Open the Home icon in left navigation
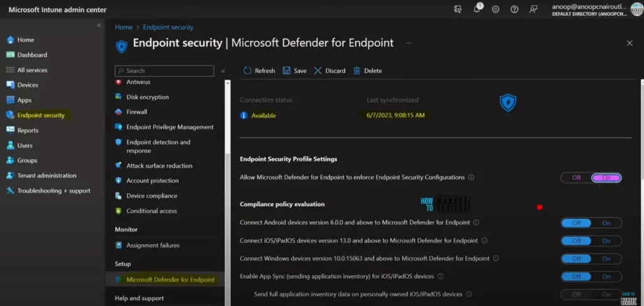The image size is (644, 306). pyautogui.click(x=10, y=40)
